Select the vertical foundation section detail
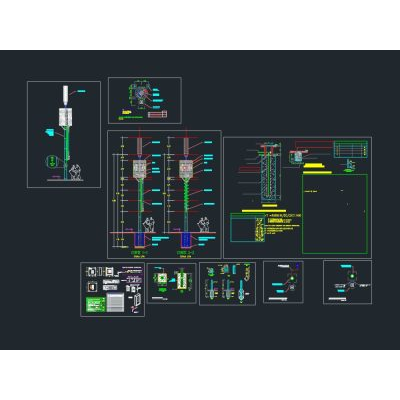The width and height of the screenshot is (400, 400). [270, 172]
